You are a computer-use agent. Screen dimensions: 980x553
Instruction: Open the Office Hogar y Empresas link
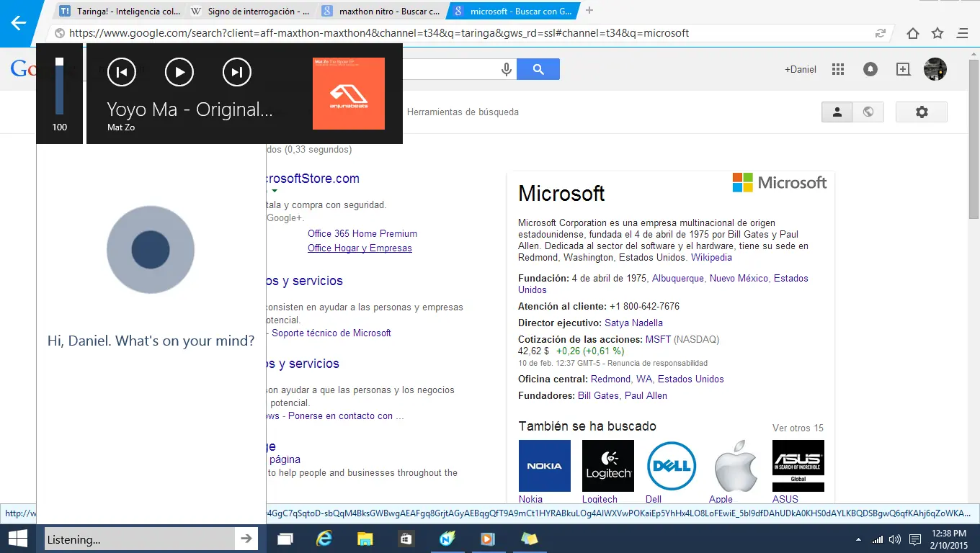coord(360,248)
